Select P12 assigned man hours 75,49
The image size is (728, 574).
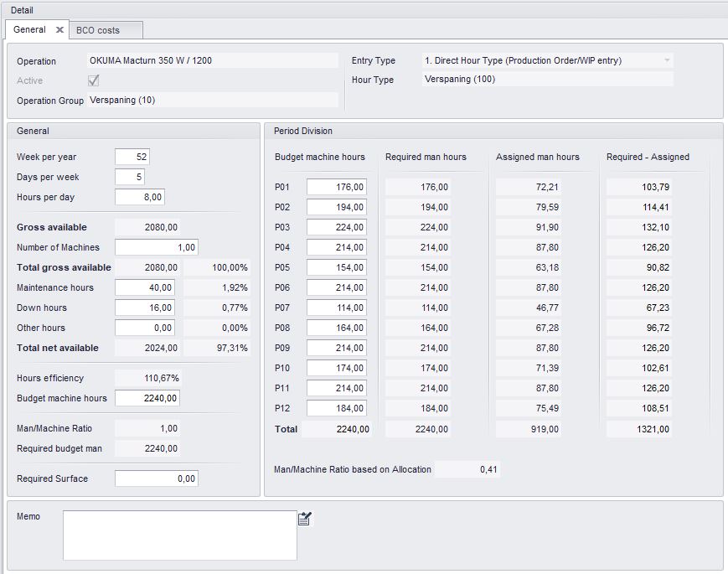click(x=529, y=408)
